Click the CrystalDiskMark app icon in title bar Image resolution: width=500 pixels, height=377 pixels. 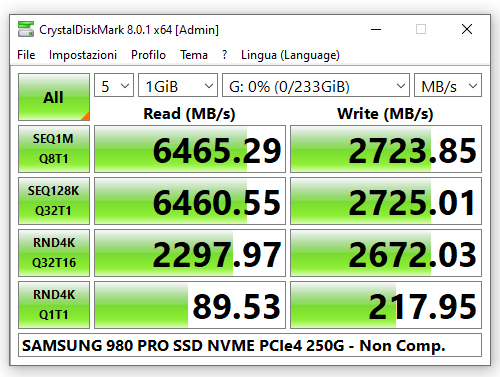click(26, 29)
